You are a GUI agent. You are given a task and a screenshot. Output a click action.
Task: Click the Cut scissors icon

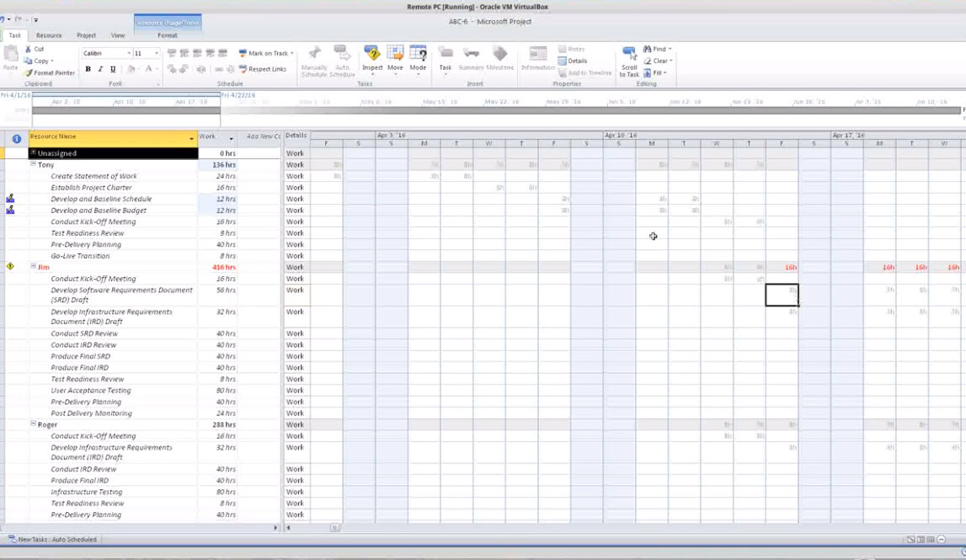click(x=29, y=49)
